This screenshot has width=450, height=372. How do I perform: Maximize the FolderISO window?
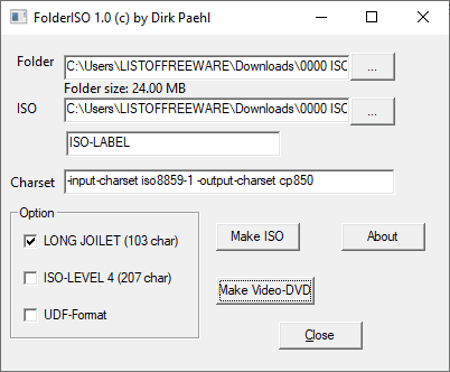(x=372, y=17)
